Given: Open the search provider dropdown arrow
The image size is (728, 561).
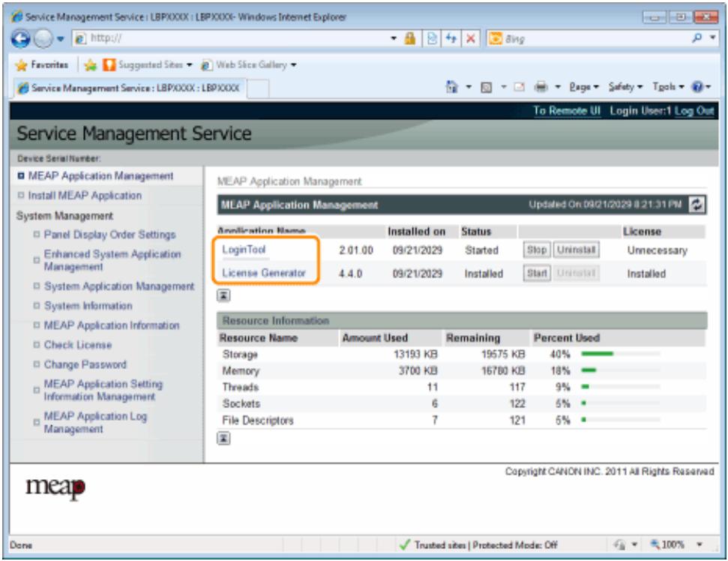Looking at the screenshot, I should (x=713, y=37).
